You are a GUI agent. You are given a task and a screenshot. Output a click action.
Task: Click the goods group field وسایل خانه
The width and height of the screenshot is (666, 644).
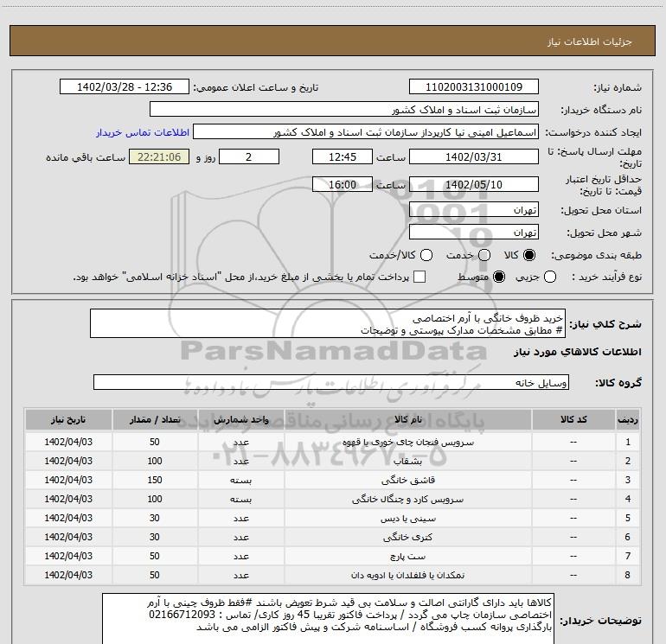pos(331,382)
